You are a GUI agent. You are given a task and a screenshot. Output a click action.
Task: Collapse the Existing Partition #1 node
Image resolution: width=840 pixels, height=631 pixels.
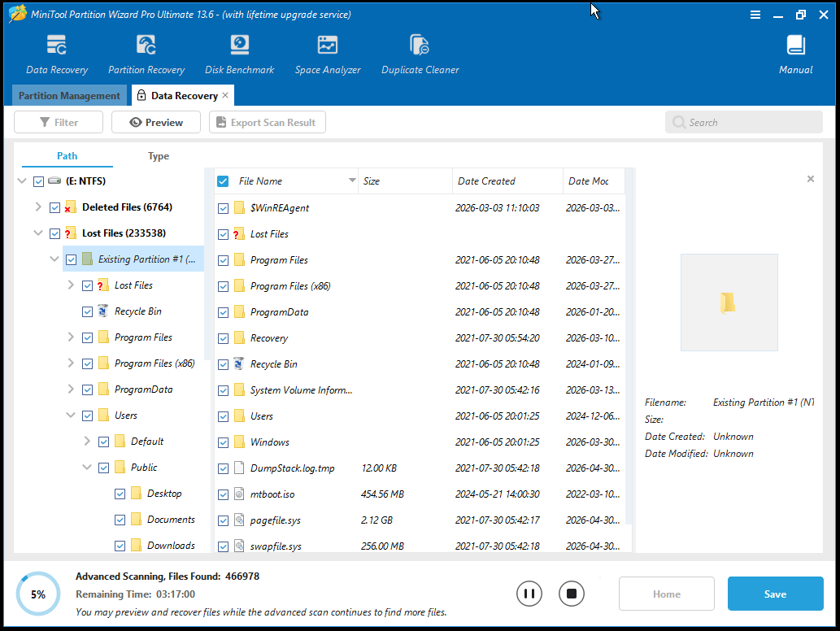point(54,259)
